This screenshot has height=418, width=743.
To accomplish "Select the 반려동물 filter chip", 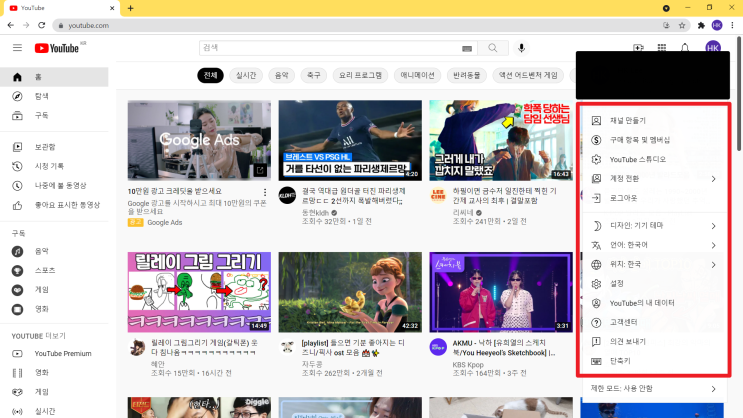I will coord(467,75).
